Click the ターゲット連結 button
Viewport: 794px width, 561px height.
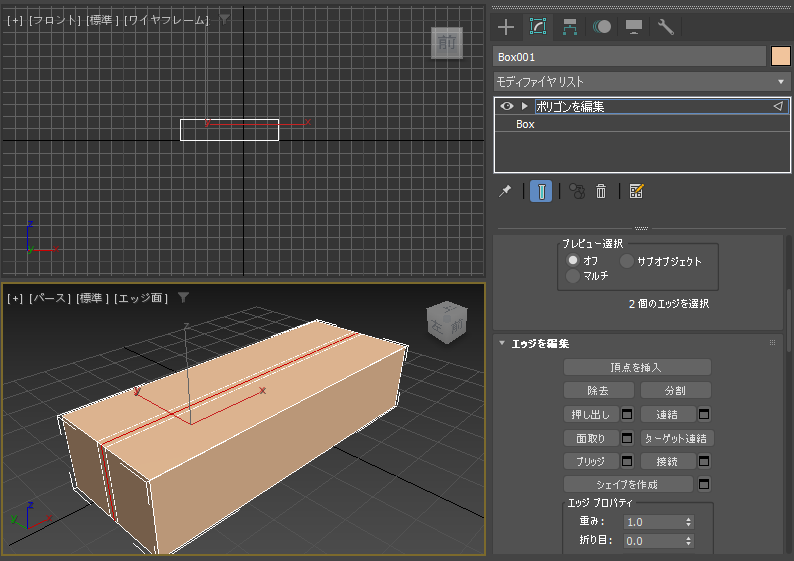pos(677,438)
